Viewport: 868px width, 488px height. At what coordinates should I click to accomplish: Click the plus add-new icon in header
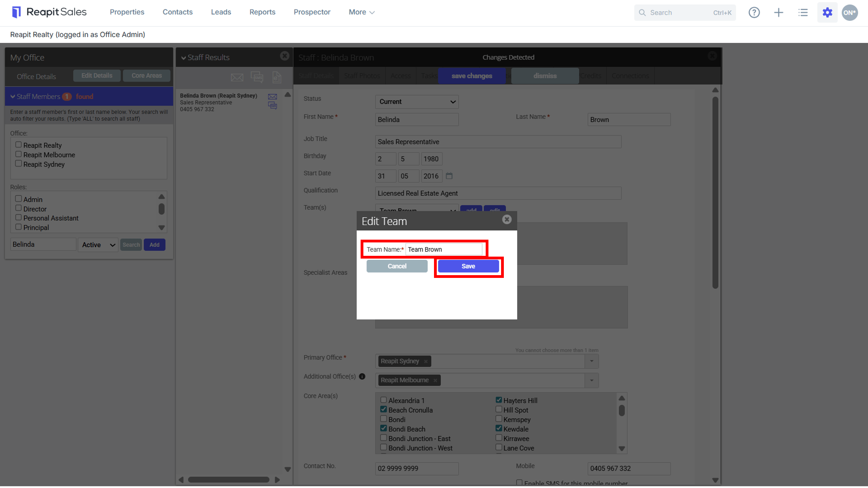tap(778, 13)
